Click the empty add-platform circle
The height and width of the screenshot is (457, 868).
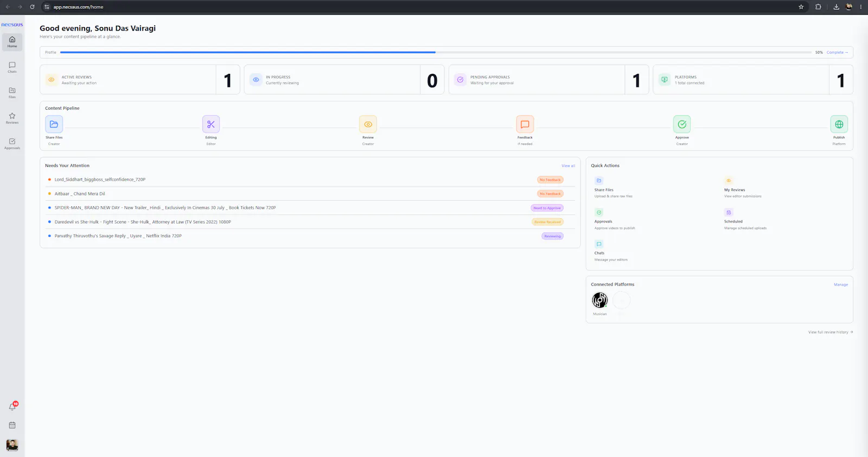622,300
